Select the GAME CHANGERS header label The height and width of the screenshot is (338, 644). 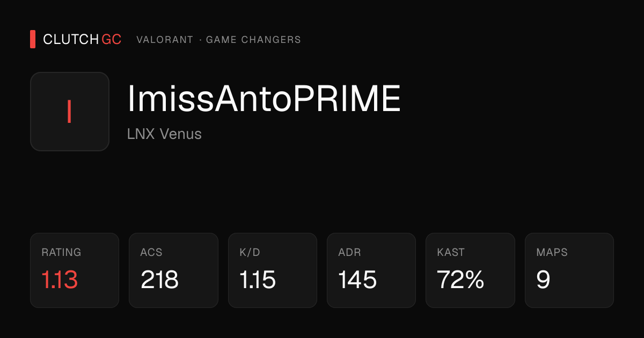point(253,40)
